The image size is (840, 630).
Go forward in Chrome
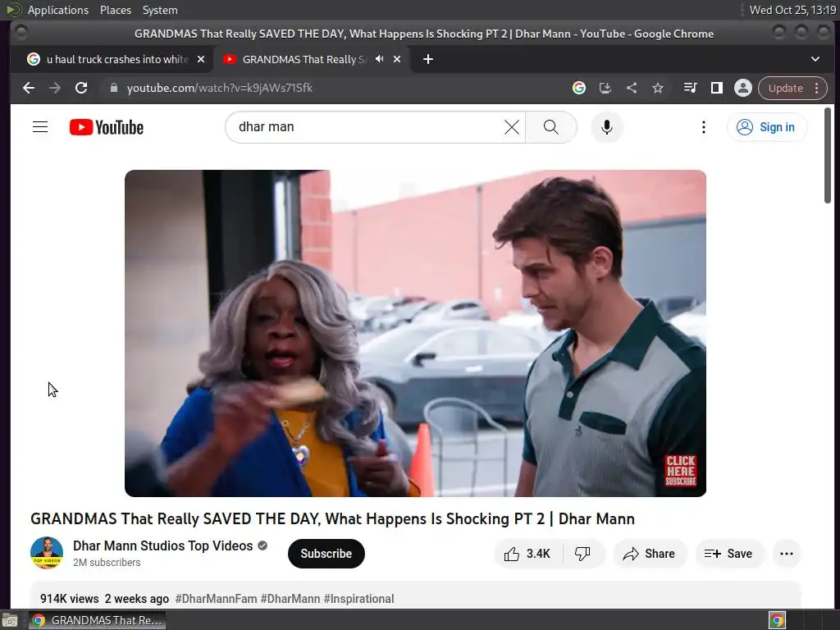click(x=55, y=88)
